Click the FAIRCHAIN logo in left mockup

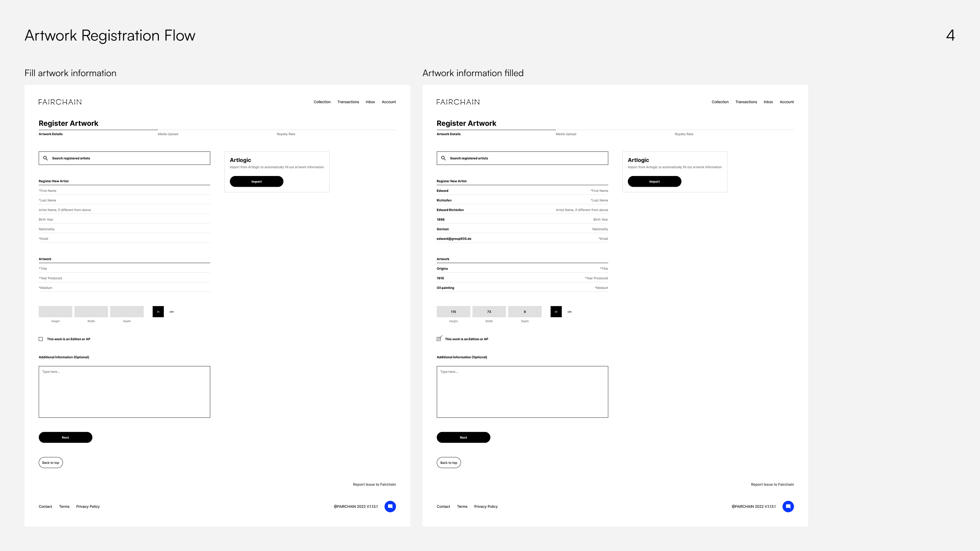(x=60, y=102)
